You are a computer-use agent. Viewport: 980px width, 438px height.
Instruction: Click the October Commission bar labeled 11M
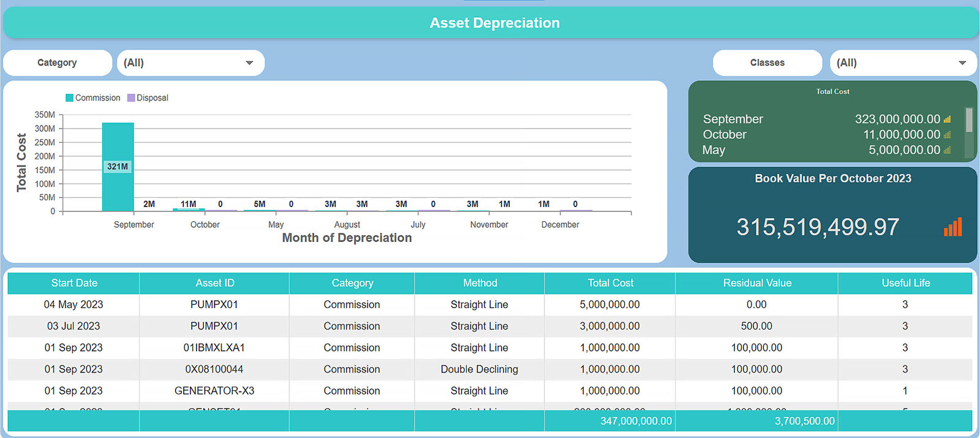pos(189,210)
